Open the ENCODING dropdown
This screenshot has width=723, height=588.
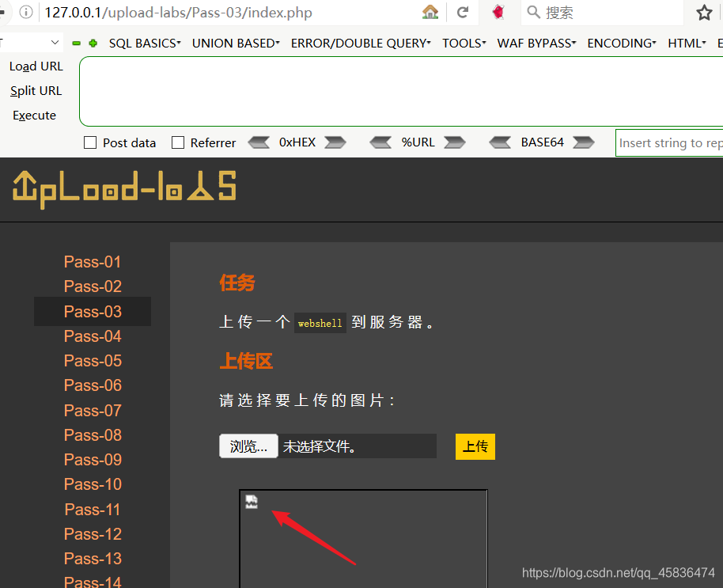point(622,44)
